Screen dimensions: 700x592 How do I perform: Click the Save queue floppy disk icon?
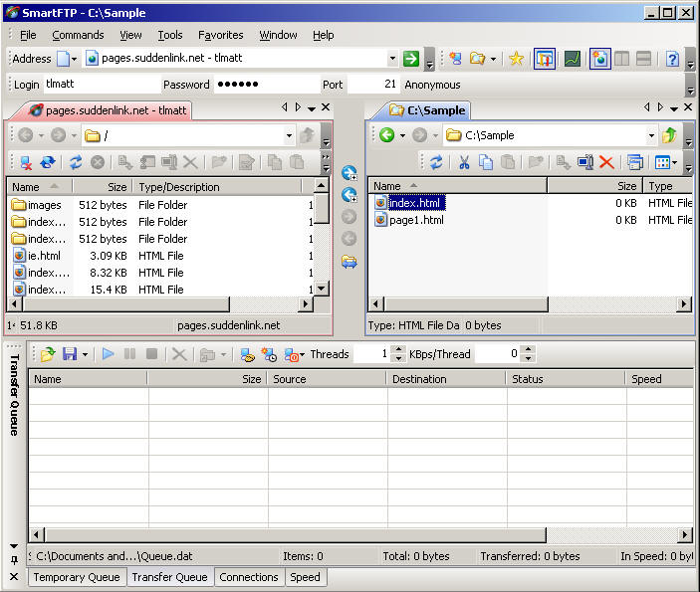coord(70,353)
